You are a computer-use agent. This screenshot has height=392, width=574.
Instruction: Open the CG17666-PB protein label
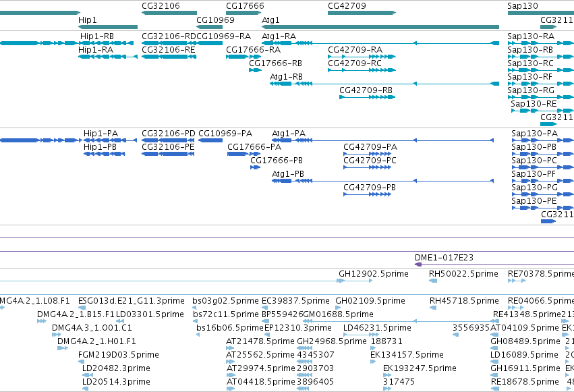(277, 161)
